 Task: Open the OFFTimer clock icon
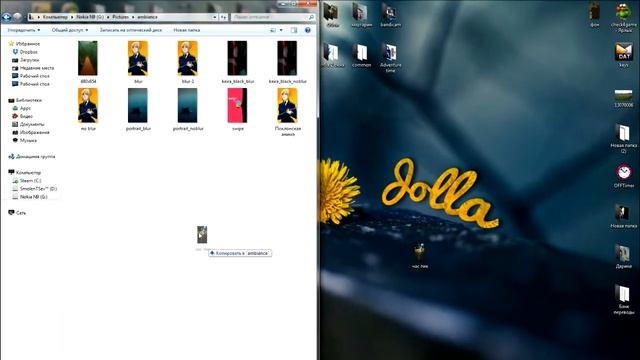click(x=624, y=176)
